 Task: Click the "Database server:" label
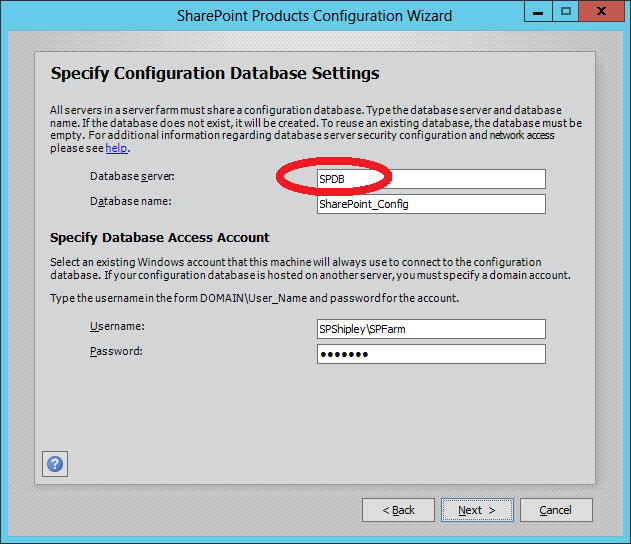point(132,176)
